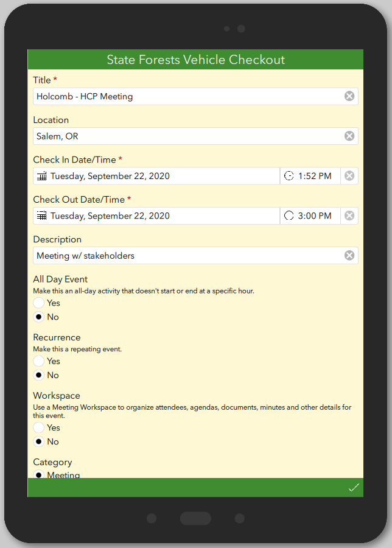Click the Workspace section label
The height and width of the screenshot is (548, 392).
[57, 395]
